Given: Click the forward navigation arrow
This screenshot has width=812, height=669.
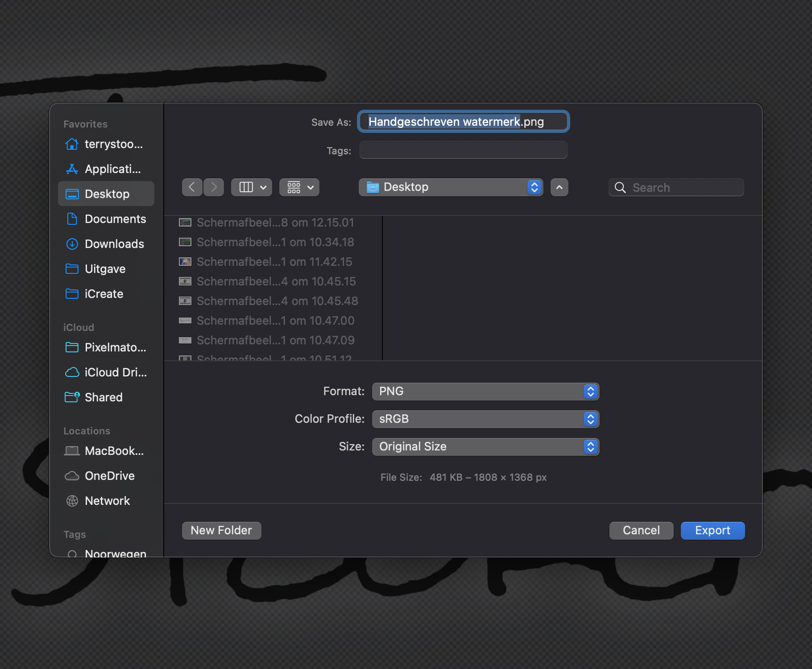Looking at the screenshot, I should point(214,187).
